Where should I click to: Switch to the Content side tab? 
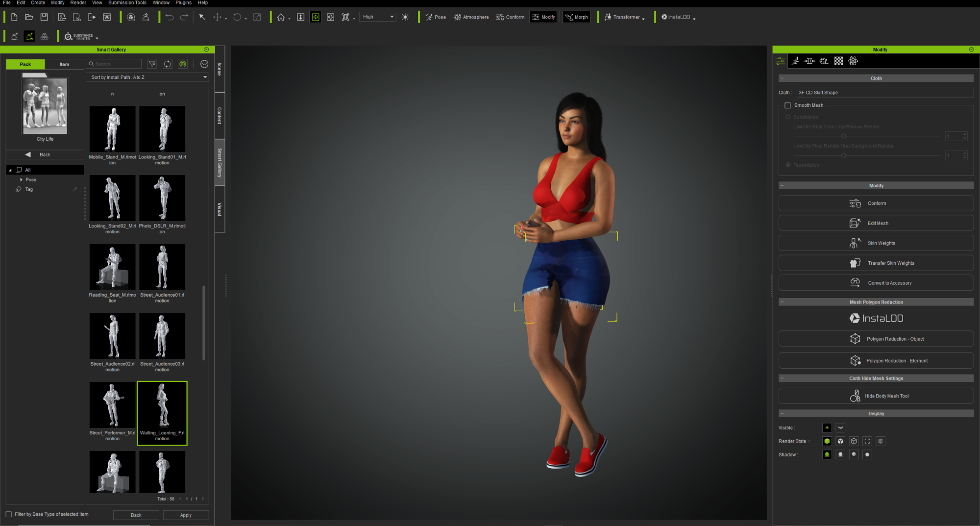pyautogui.click(x=220, y=116)
